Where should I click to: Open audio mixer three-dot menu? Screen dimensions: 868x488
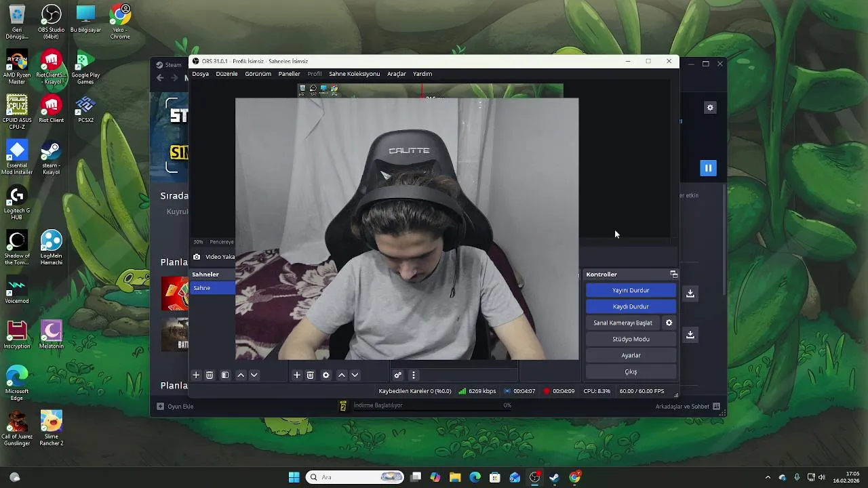413,375
